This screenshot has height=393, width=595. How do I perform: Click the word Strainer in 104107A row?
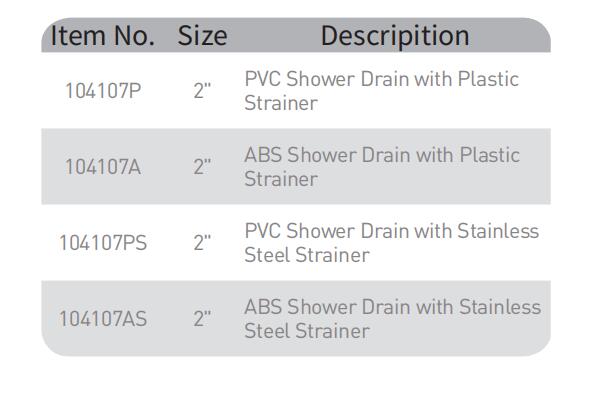pyautogui.click(x=281, y=179)
